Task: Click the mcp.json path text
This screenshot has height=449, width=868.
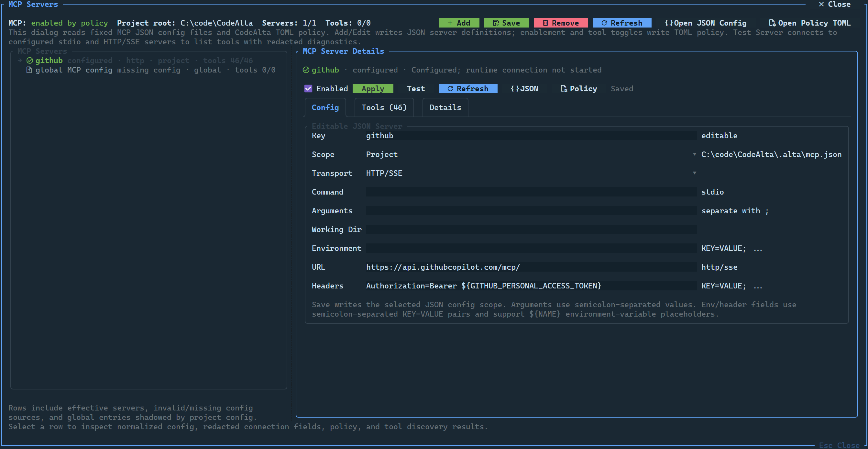Action: pos(771,154)
